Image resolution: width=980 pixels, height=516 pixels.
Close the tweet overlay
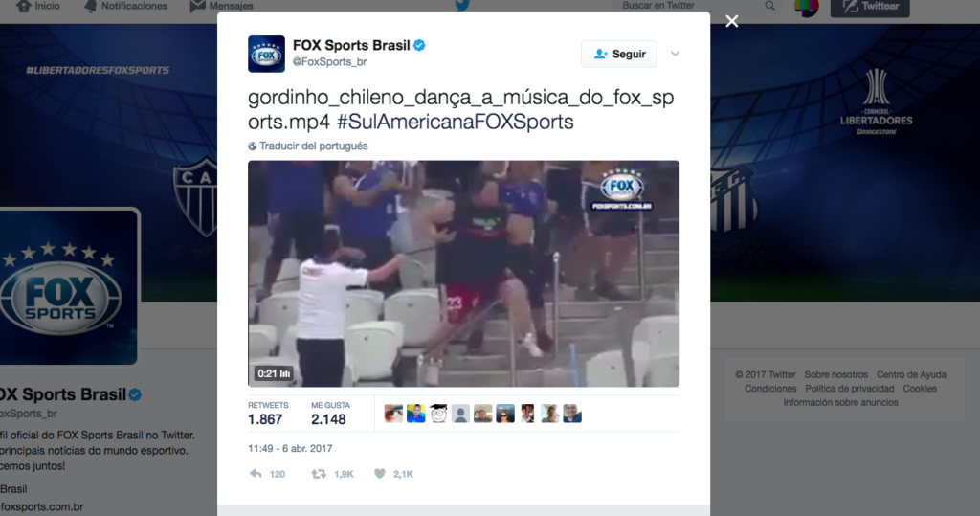point(732,21)
